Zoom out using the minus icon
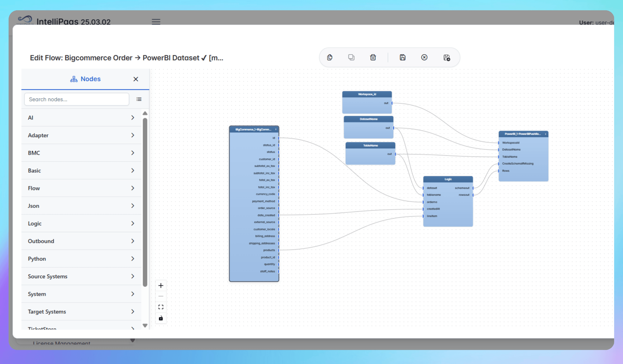Screen dimensions: 623x364 coord(161,296)
